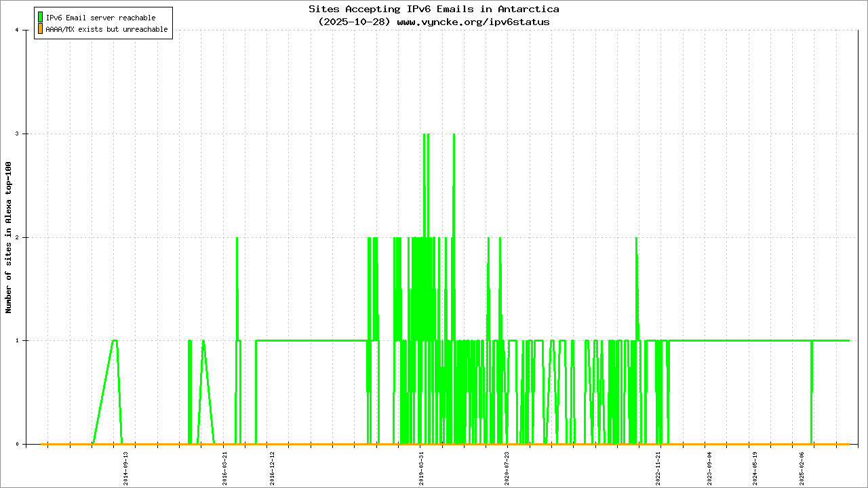This screenshot has height=488, width=868.
Task: Click 'Number of sites in Alexa top-100' axis title
Action: (x=9, y=237)
